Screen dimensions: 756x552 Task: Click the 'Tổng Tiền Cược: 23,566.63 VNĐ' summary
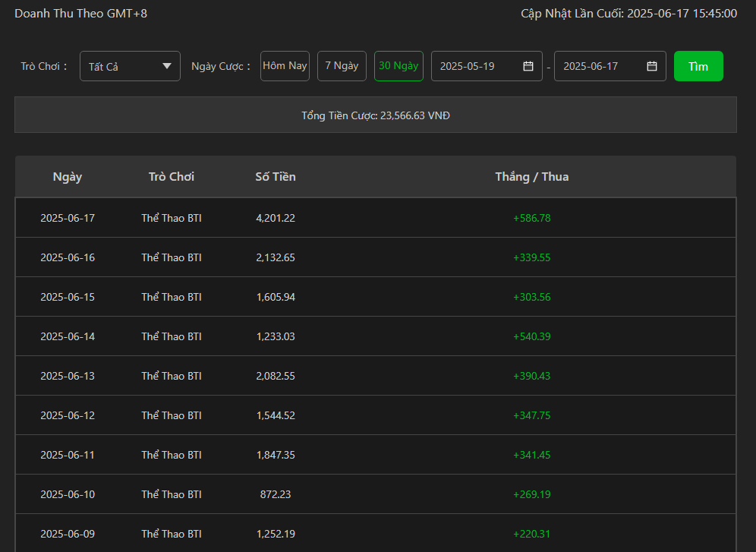pyautogui.click(x=376, y=115)
